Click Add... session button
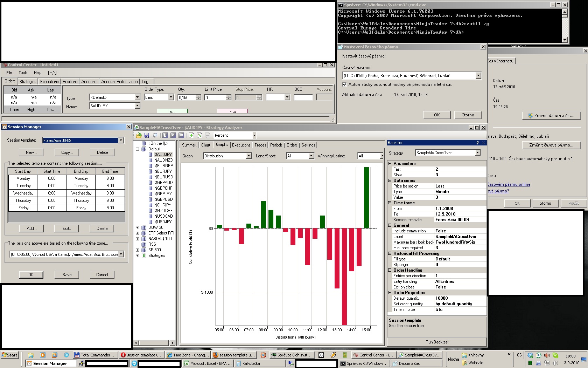Viewport: 588px width, 368px height. pos(31,229)
